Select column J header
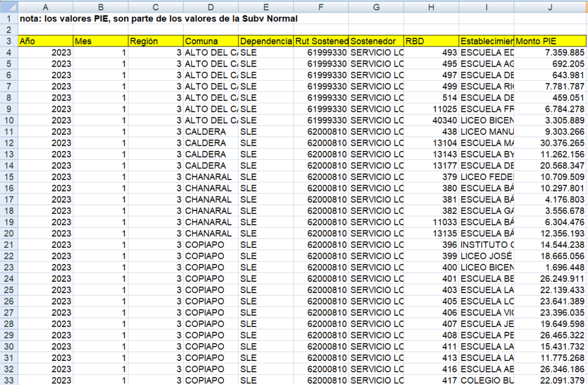Viewport: 588px width, 385px height. coord(550,6)
